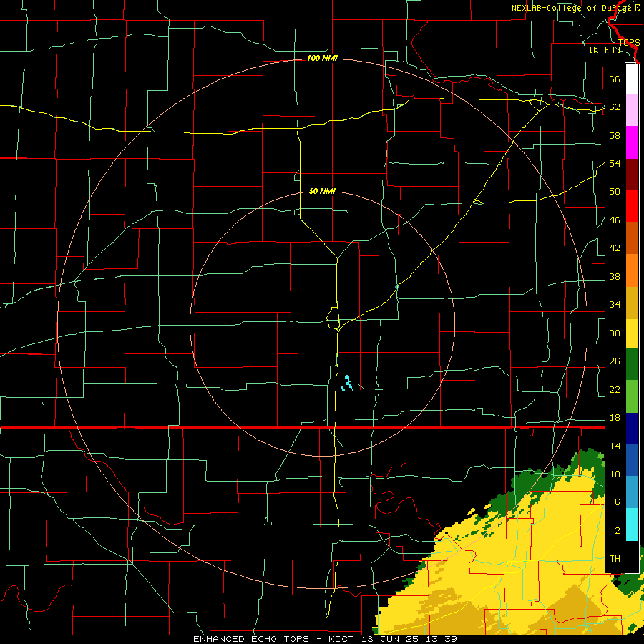644x644 pixels.
Task: Click the 34 legend value
Action: 615,305
